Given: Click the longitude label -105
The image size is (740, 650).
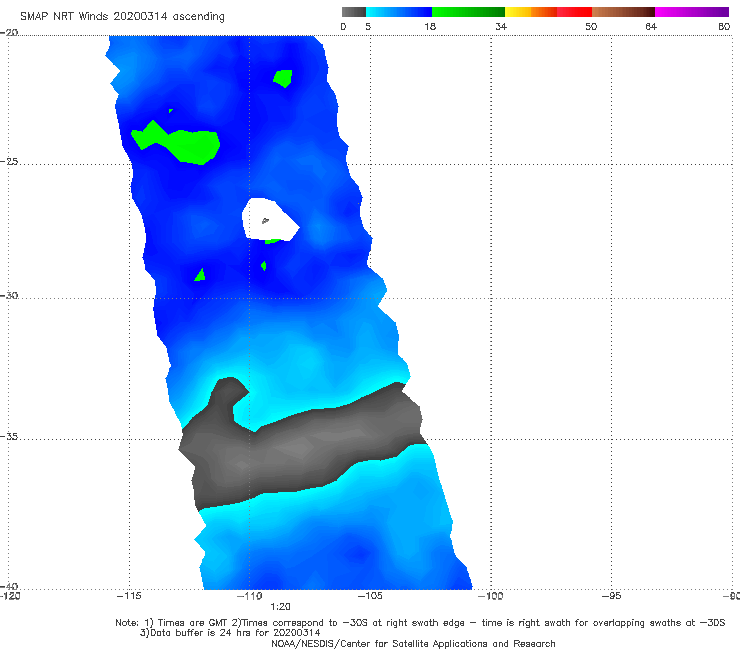Looking at the screenshot, I should pos(370,596).
